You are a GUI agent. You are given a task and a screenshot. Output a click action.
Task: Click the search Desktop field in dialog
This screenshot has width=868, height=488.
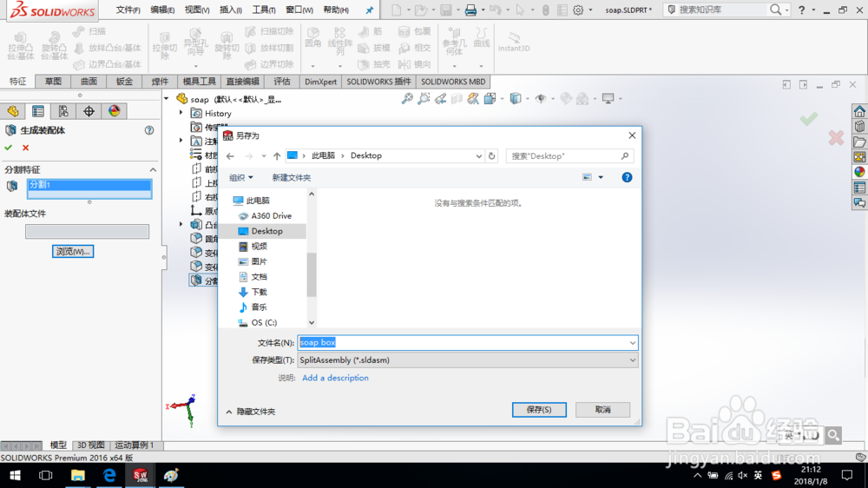569,156
